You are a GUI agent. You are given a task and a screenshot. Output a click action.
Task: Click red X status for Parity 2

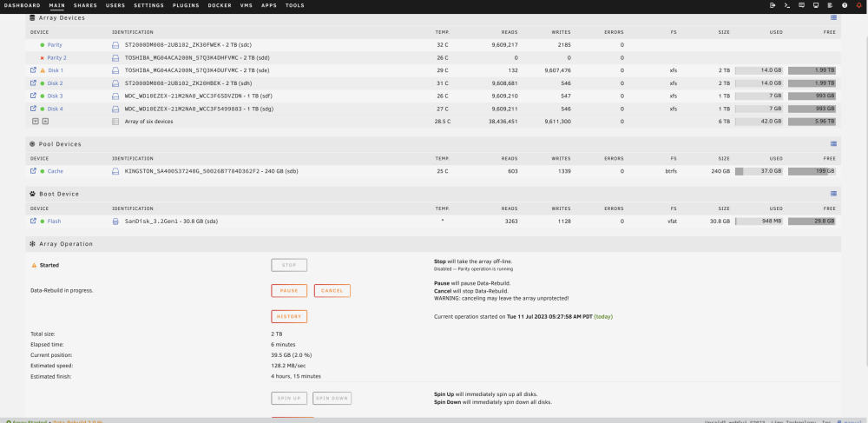(42, 57)
